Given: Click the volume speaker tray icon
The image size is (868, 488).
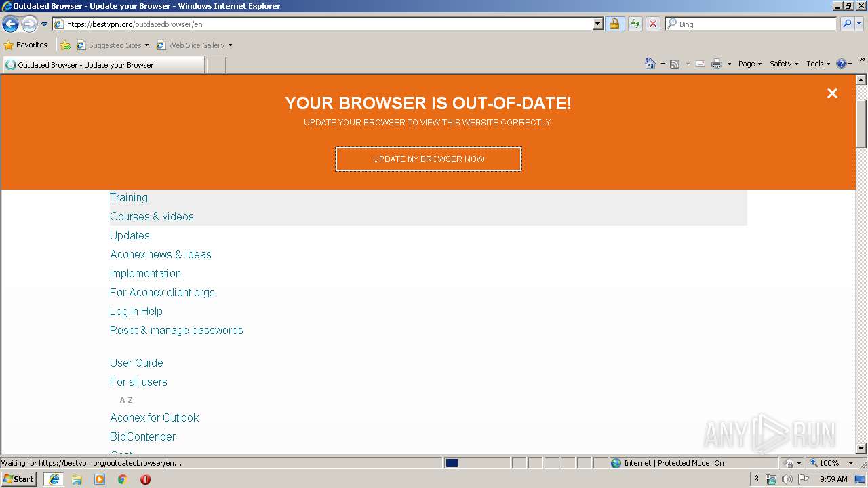Looking at the screenshot, I should [x=787, y=479].
